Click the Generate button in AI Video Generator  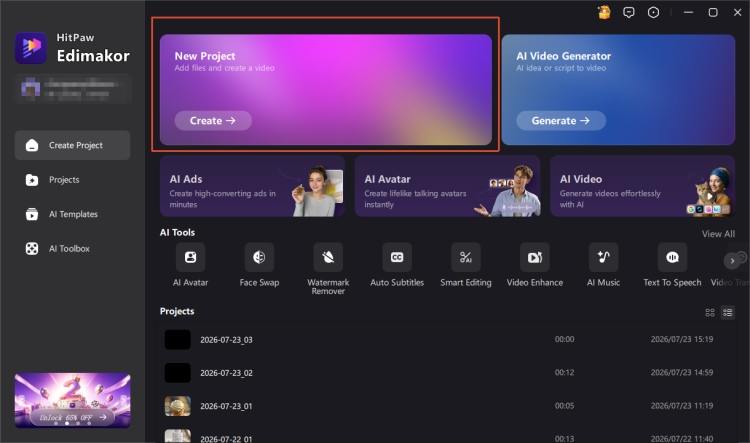pyautogui.click(x=561, y=121)
